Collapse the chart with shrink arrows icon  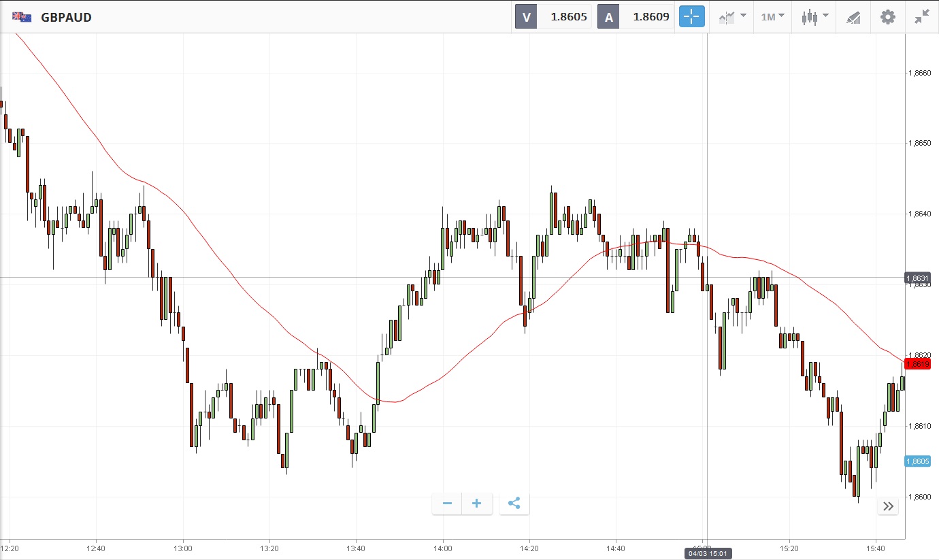coord(922,17)
